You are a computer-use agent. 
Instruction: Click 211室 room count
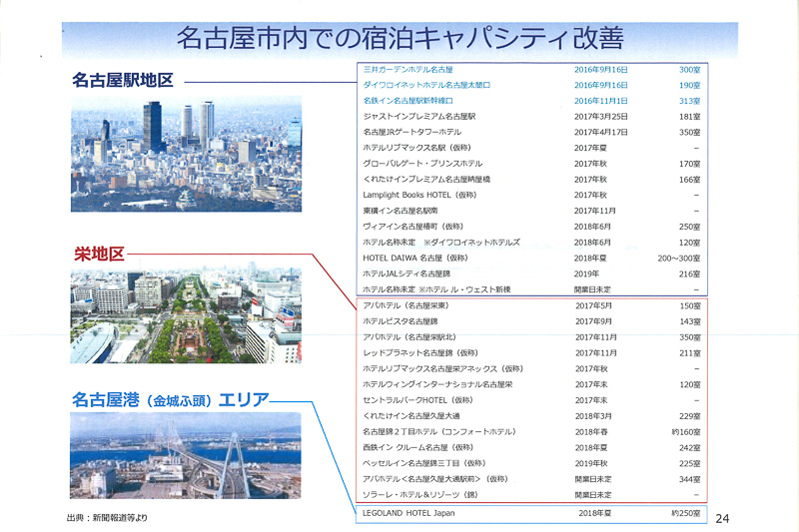pyautogui.click(x=690, y=353)
